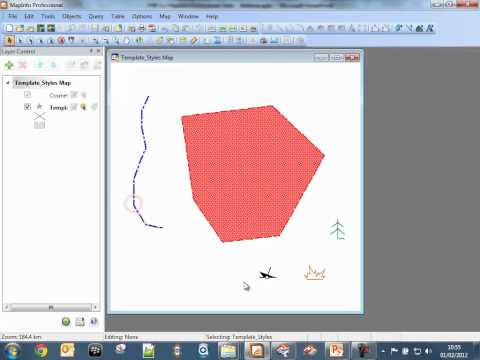
Task: Open PowerPoint from the taskbar
Action: tap(336, 351)
